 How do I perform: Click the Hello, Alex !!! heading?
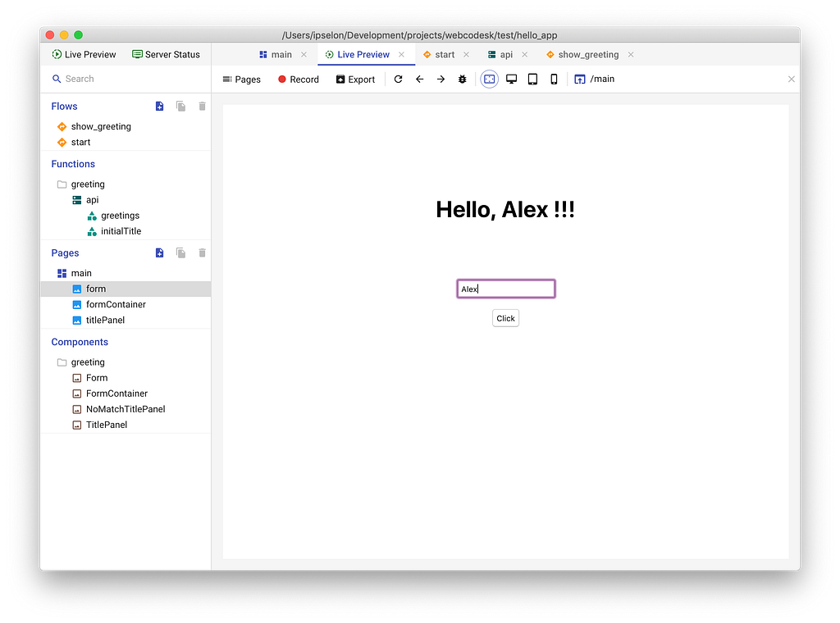tap(505, 209)
